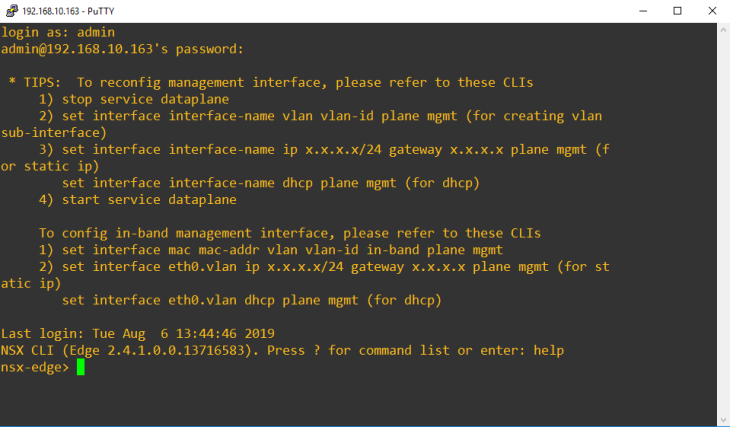The width and height of the screenshot is (730, 427).
Task: Click the "Last login" timestamp line
Action: 137,333
